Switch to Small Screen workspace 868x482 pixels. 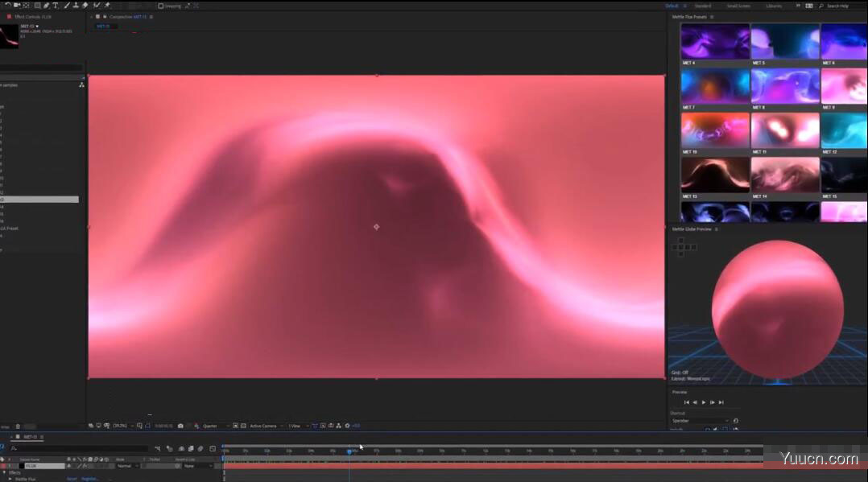(738, 6)
